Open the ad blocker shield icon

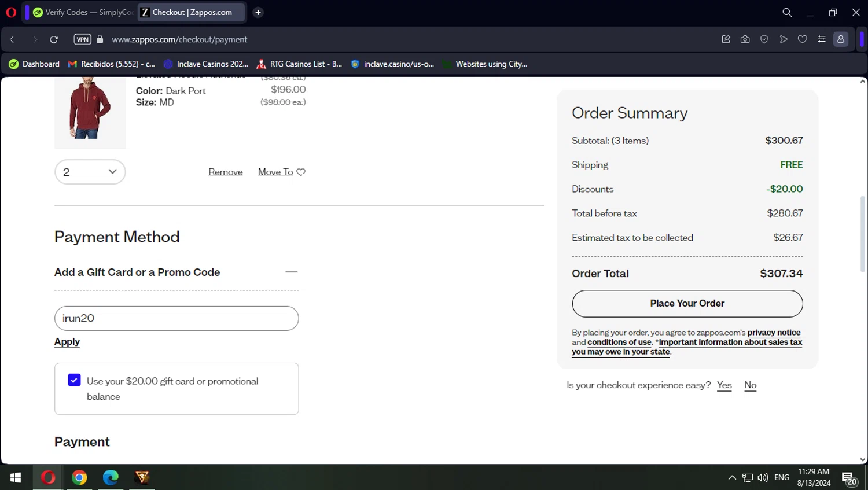coord(764,39)
